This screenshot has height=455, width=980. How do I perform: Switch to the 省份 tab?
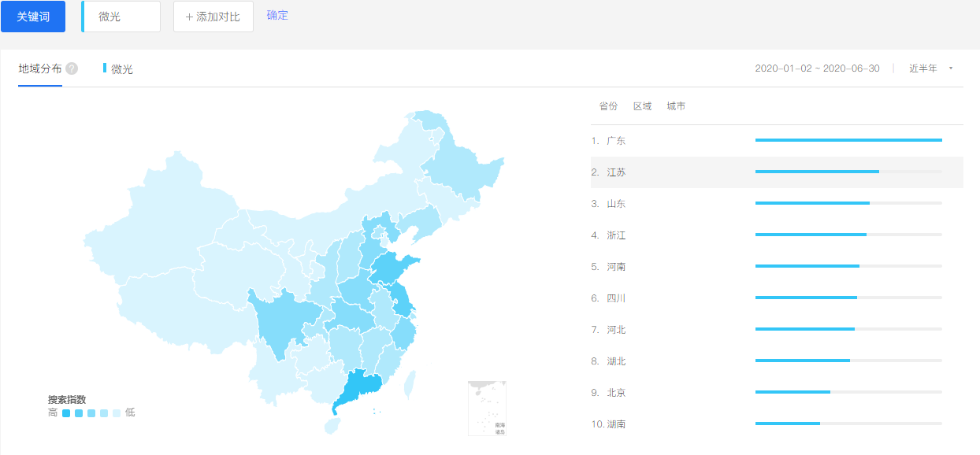point(608,106)
